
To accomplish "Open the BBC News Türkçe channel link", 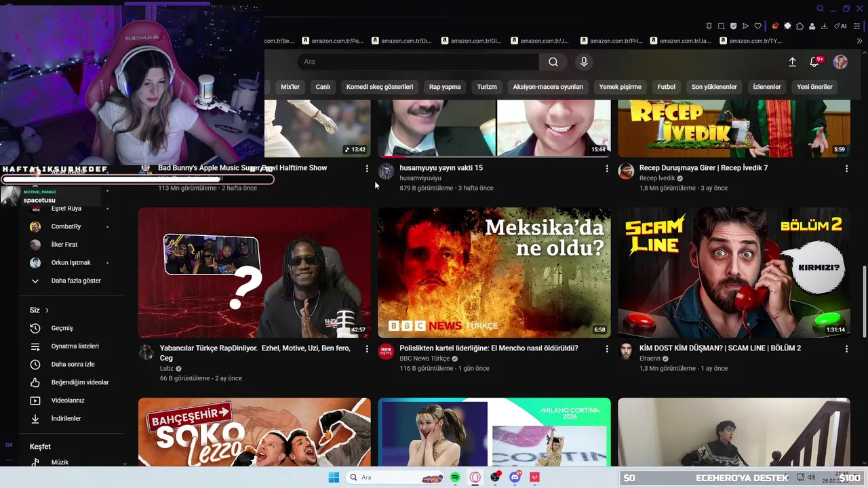I will click(425, 359).
